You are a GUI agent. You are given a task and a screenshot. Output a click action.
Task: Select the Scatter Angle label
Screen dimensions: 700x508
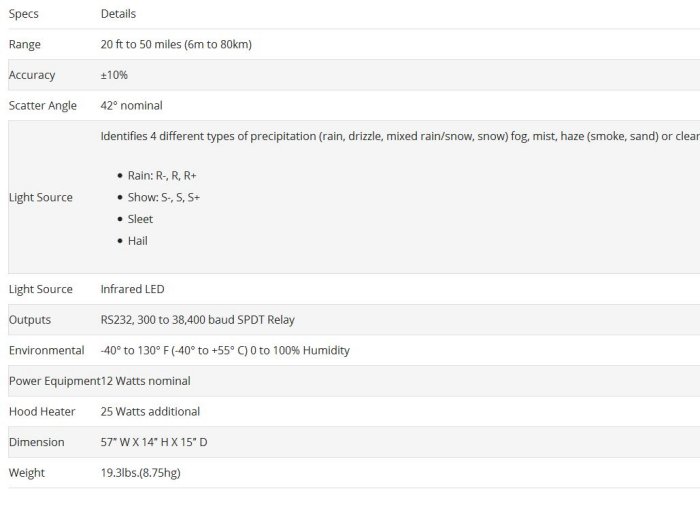(43, 106)
